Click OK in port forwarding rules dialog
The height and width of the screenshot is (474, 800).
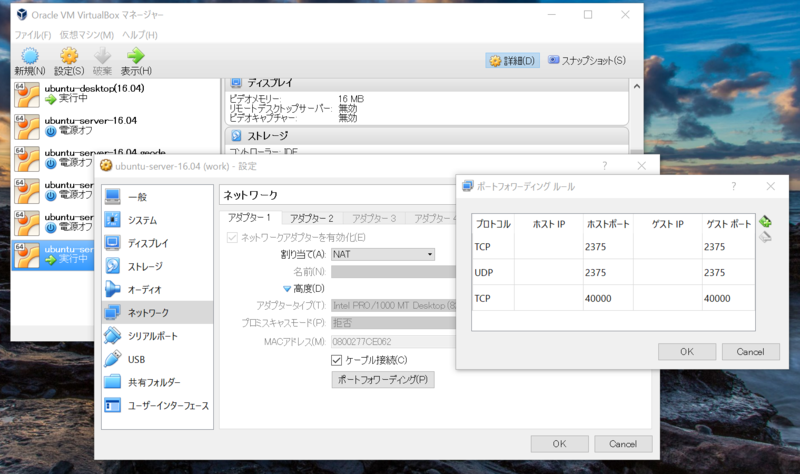[x=687, y=352]
